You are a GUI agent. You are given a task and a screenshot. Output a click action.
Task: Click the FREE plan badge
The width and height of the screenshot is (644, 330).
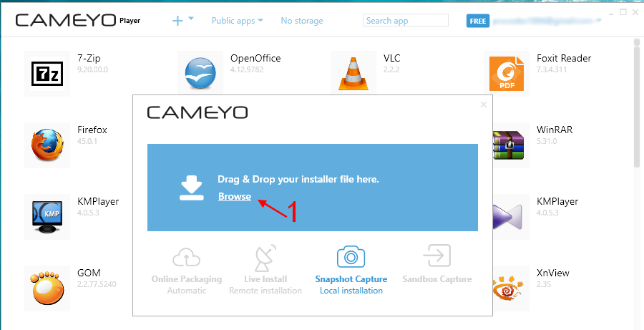coord(478,21)
